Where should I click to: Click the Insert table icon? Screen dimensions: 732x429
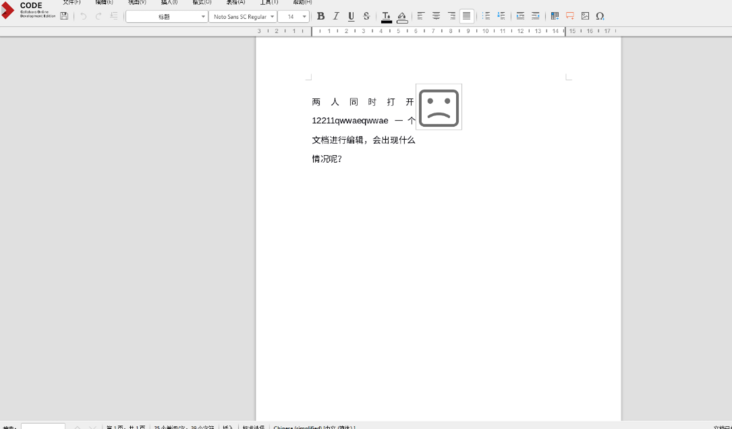point(555,16)
